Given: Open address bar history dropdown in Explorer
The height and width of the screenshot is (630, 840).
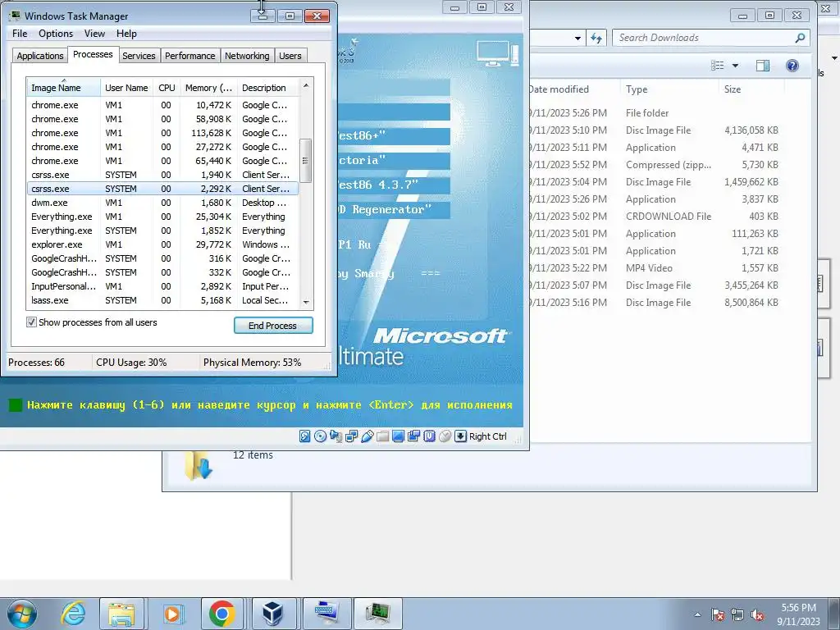Looking at the screenshot, I should pyautogui.click(x=577, y=38).
